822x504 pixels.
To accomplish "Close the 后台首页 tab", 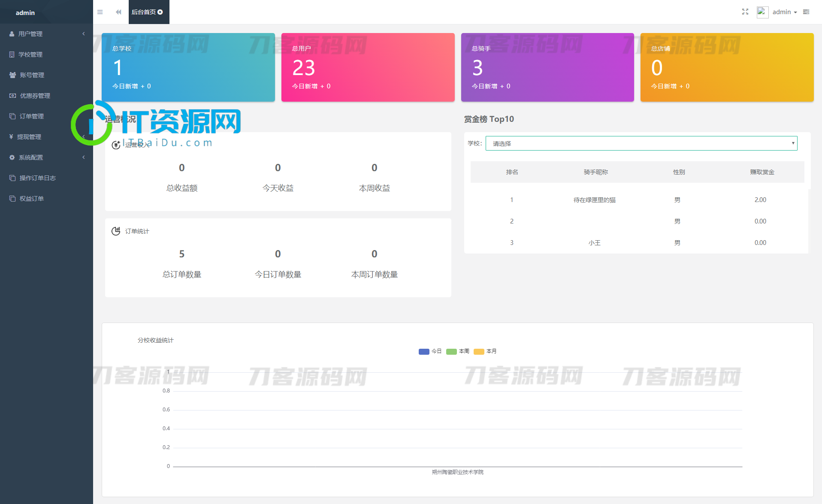I will (160, 12).
